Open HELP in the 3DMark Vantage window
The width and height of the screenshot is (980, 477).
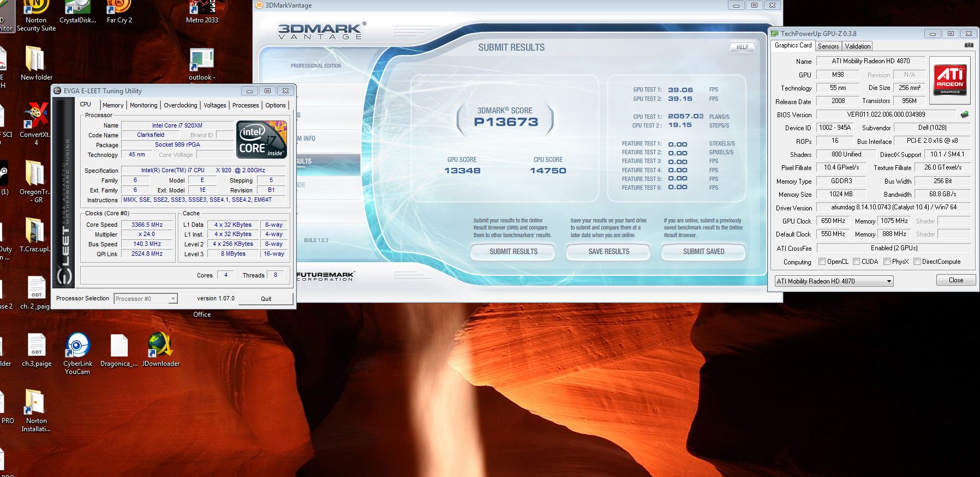coord(743,47)
